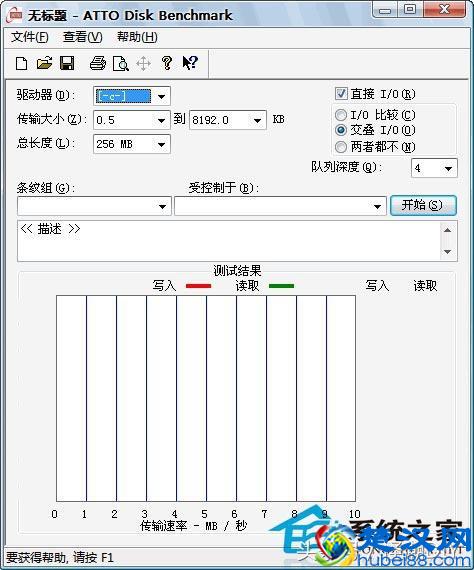Click the 传输速率 - MB / 秒 axis label
Viewport: 474px width, 570px height.
tap(193, 526)
